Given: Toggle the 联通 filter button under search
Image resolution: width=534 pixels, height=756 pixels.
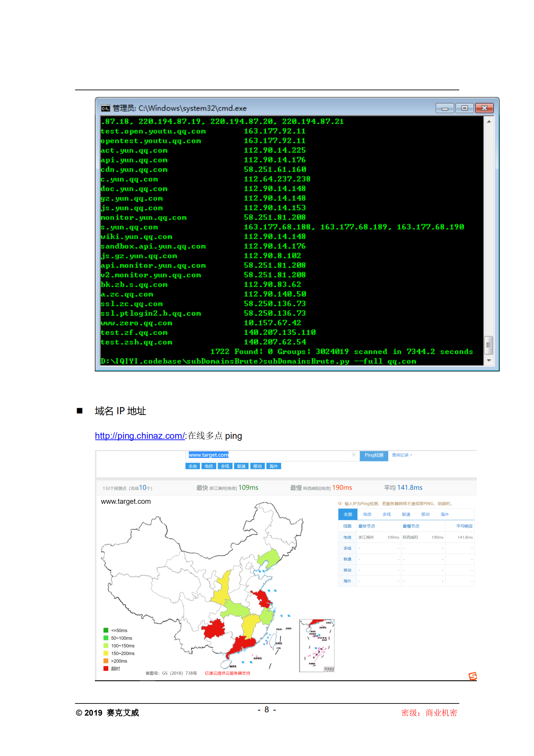Looking at the screenshot, I should coord(241,466).
